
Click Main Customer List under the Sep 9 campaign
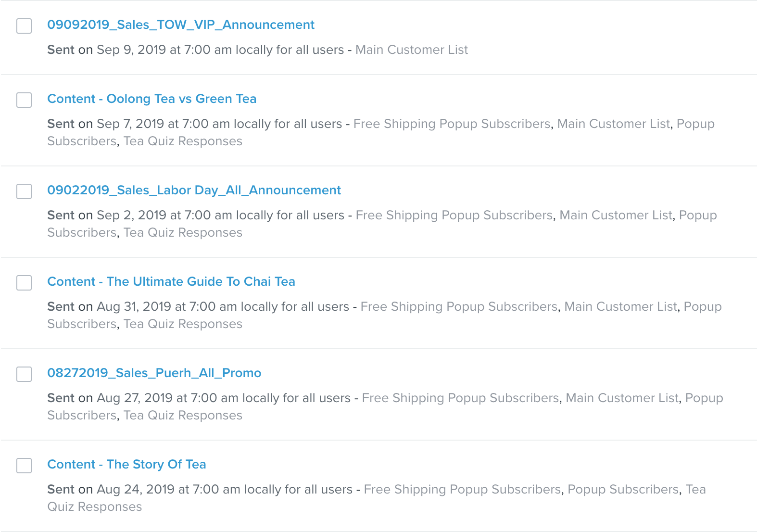click(412, 50)
